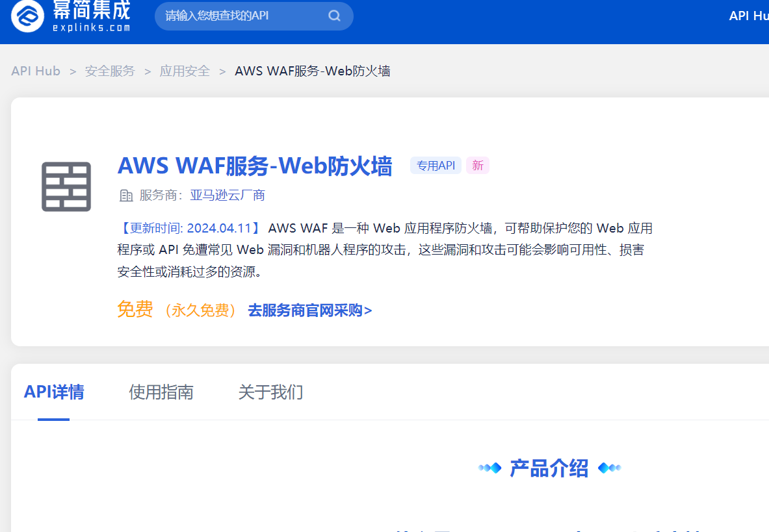Focus the 请输入您想查找的API search field

pyautogui.click(x=254, y=16)
